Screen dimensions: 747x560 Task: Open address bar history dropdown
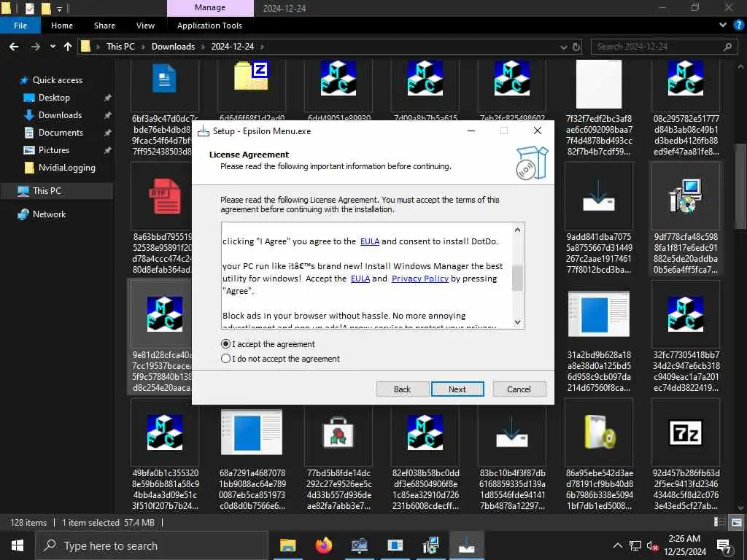click(x=564, y=47)
